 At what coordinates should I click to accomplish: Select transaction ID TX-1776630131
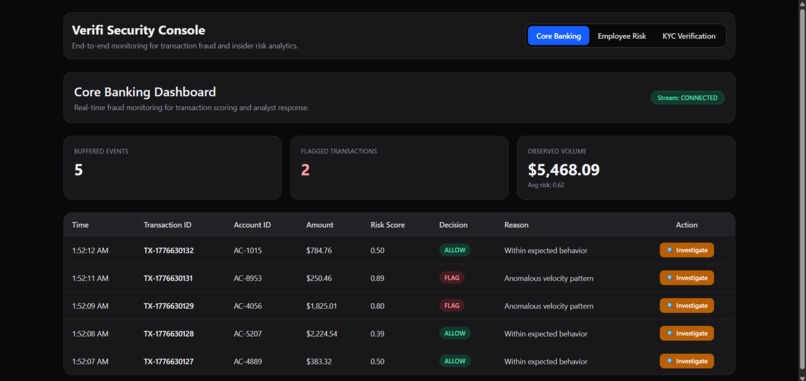169,278
